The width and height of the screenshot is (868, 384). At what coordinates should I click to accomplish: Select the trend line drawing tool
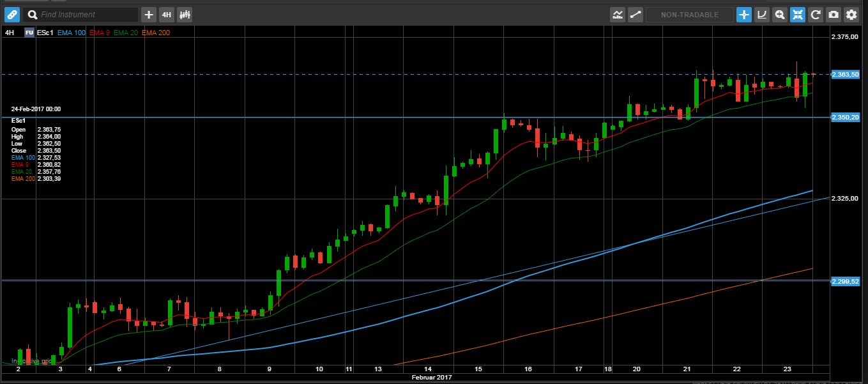(636, 14)
